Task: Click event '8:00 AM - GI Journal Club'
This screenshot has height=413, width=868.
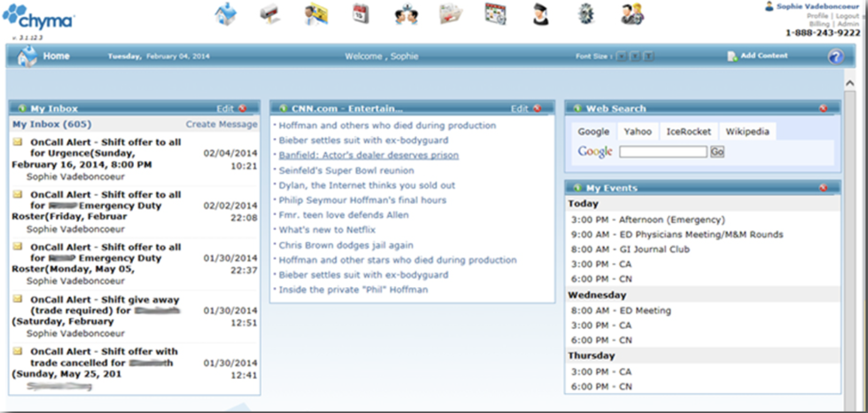Action: (x=630, y=249)
